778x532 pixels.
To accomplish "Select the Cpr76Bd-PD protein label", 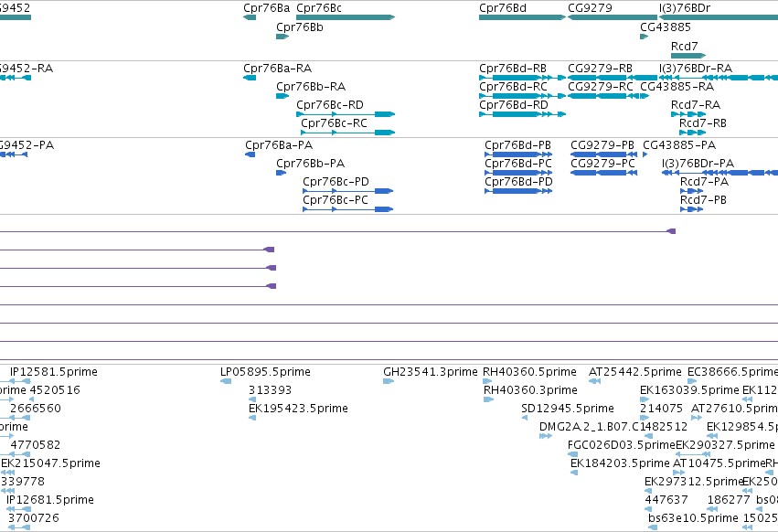I will point(518,182).
